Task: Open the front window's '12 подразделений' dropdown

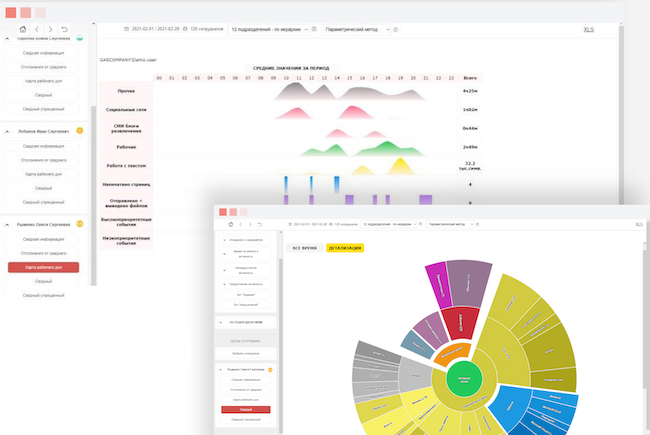Action: pos(388,224)
